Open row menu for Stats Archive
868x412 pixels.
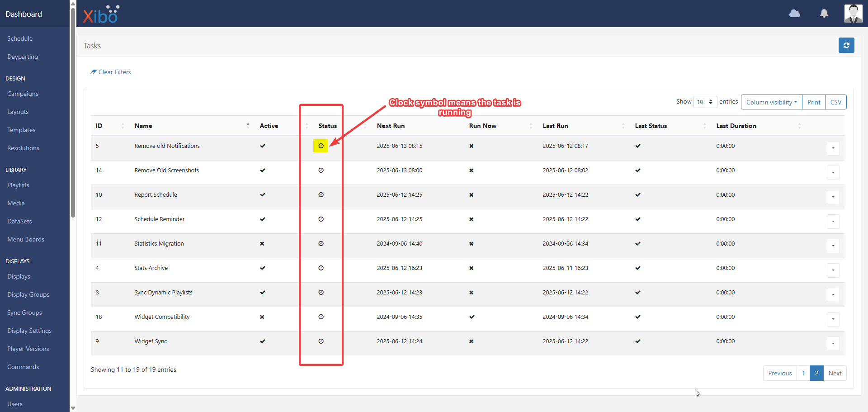pos(833,270)
